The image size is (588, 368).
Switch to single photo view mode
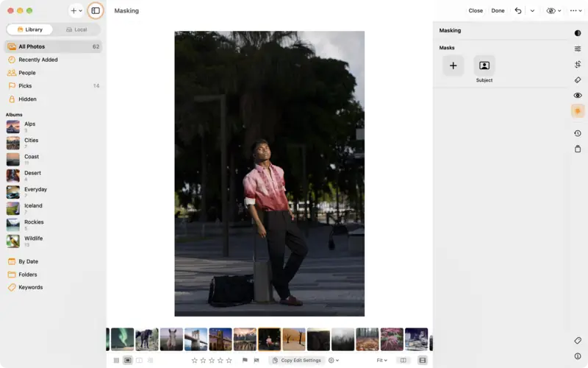coord(127,360)
